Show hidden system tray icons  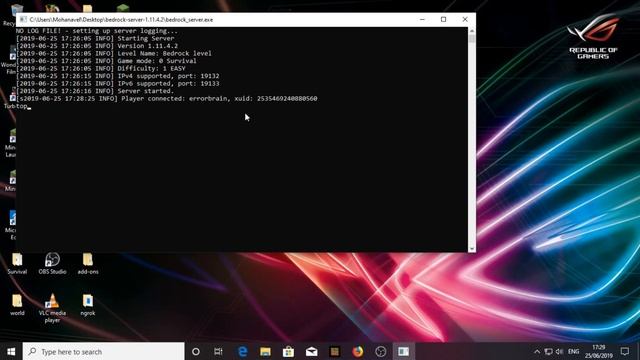pyautogui.click(x=537, y=351)
